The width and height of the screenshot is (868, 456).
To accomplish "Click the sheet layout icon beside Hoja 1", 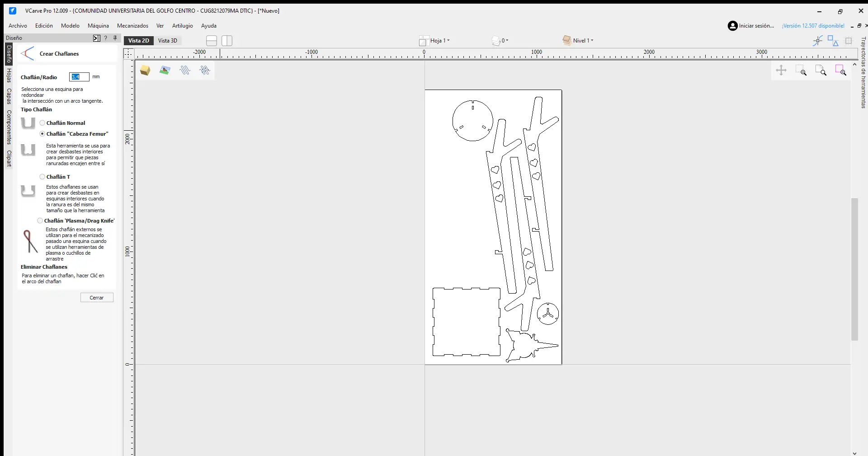I will (x=424, y=41).
